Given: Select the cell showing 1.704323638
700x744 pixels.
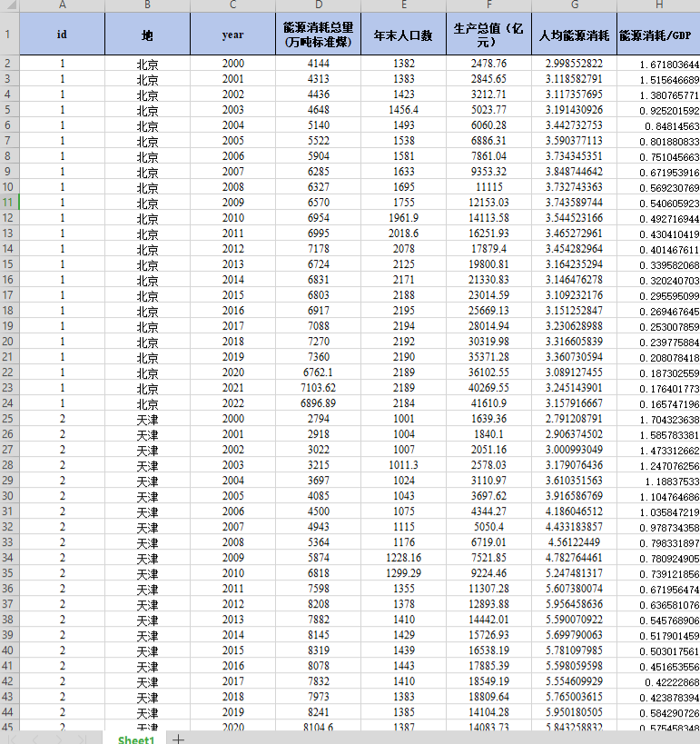Looking at the screenshot, I should (659, 419).
